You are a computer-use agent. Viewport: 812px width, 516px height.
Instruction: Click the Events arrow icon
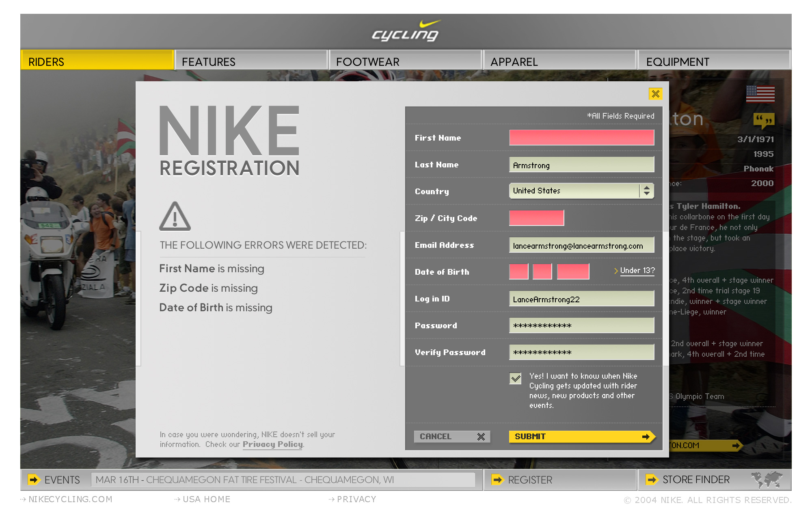tap(34, 480)
